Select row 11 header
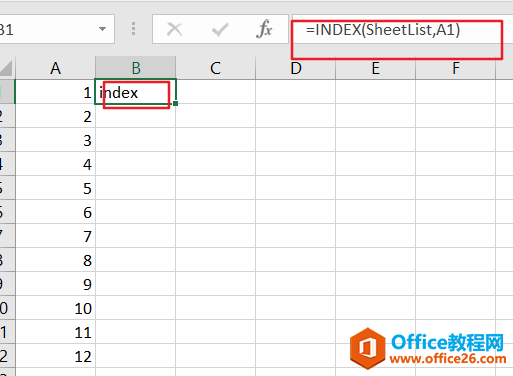513x376 pixels. (x=7, y=332)
